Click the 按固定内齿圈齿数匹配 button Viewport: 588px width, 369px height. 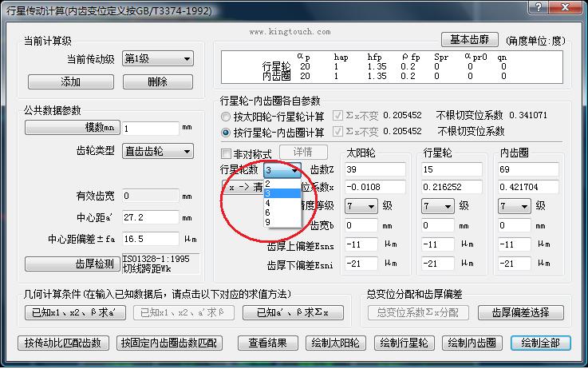pyautogui.click(x=169, y=343)
